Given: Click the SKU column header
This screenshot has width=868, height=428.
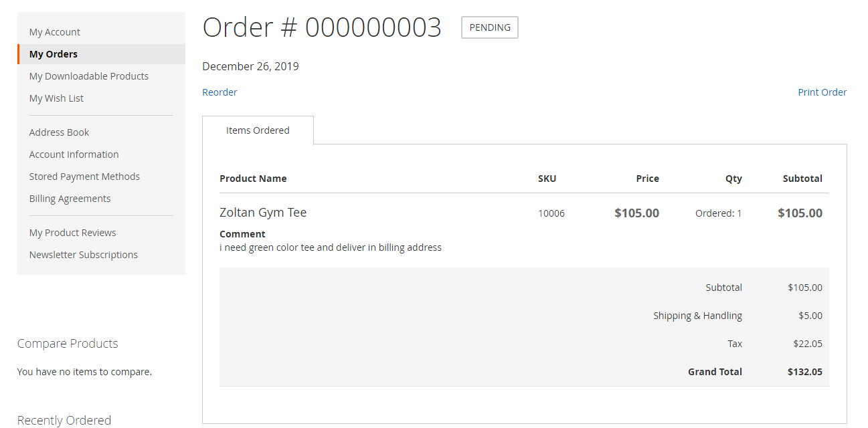Looking at the screenshot, I should click(547, 179).
